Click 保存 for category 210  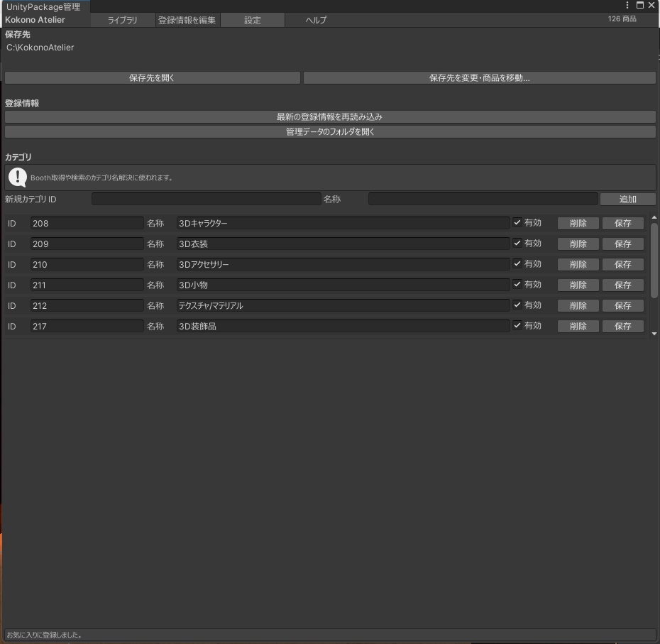point(622,265)
